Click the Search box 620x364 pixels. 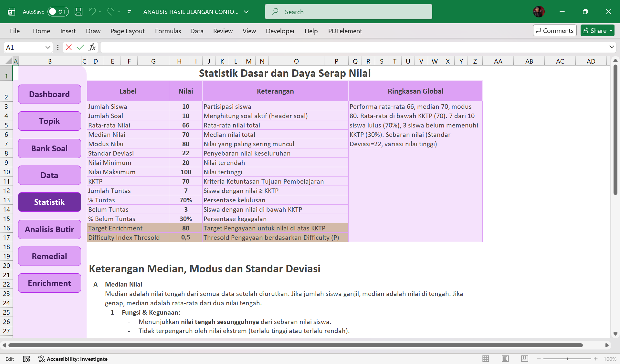tap(348, 12)
